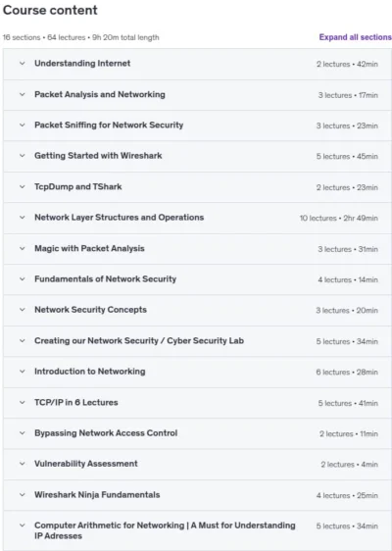
Task: Toggle chevron beside TcpDump and TShark
Action: 23,186
